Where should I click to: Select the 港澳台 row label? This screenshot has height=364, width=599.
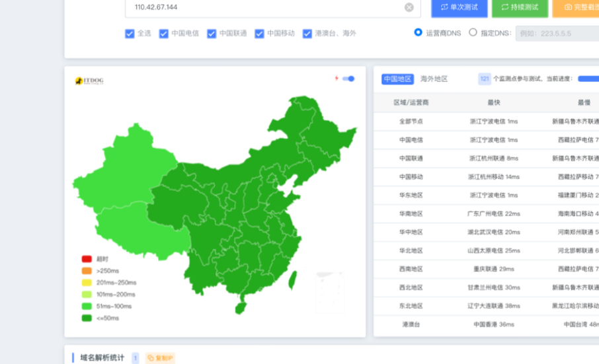(x=411, y=324)
